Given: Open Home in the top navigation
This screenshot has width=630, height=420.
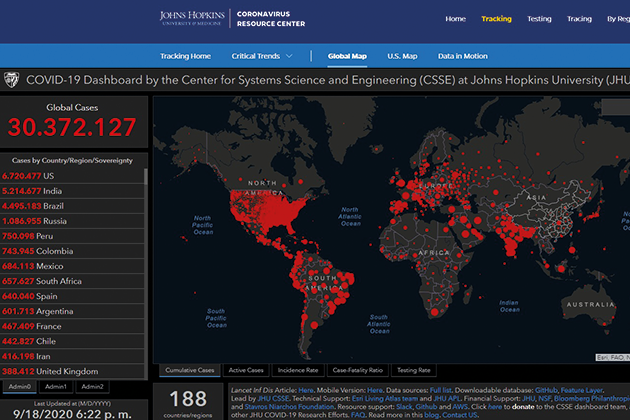Looking at the screenshot, I should pyautogui.click(x=455, y=18).
